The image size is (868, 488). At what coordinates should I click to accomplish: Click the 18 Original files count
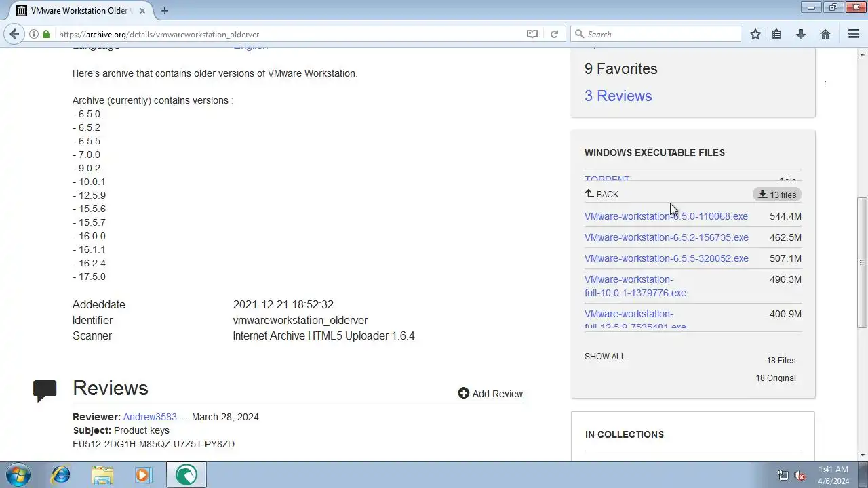776,378
